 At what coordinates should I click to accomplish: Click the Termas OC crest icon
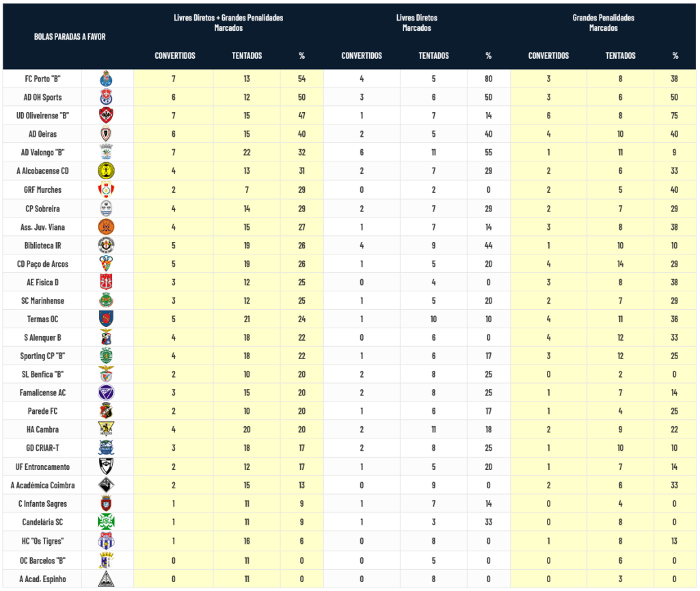coord(106,319)
